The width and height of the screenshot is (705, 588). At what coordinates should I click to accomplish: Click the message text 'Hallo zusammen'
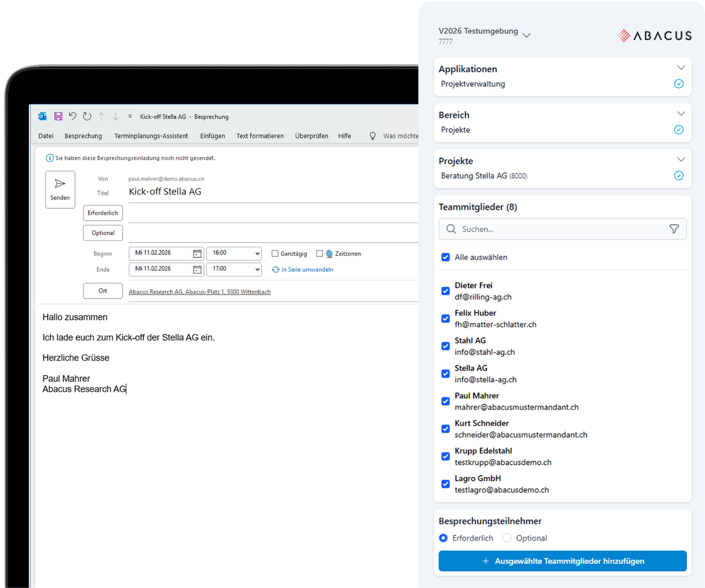tap(75, 317)
